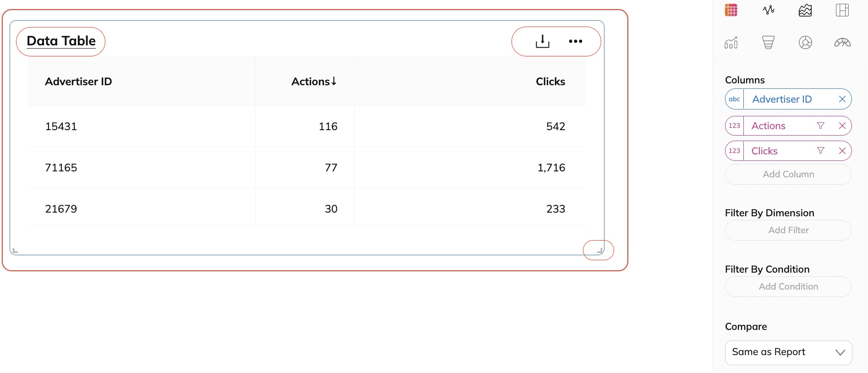Select the data table visualization icon
The height and width of the screenshot is (373, 868).
pos(731,10)
